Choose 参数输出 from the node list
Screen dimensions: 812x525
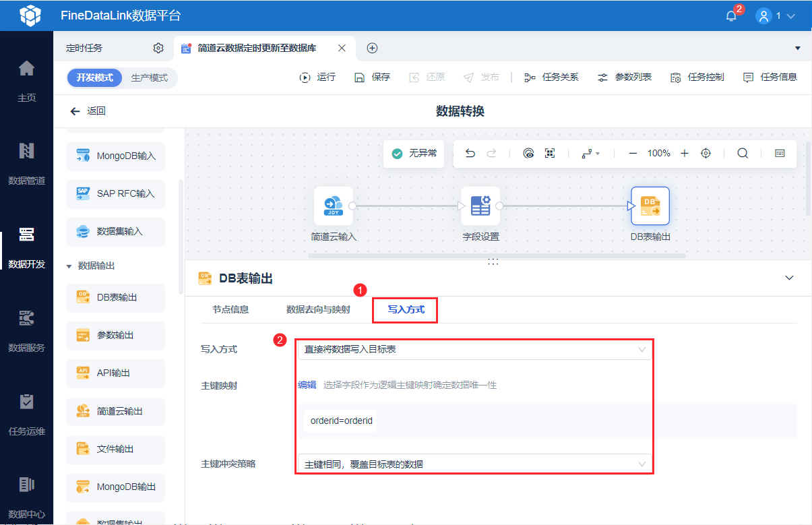click(x=115, y=335)
